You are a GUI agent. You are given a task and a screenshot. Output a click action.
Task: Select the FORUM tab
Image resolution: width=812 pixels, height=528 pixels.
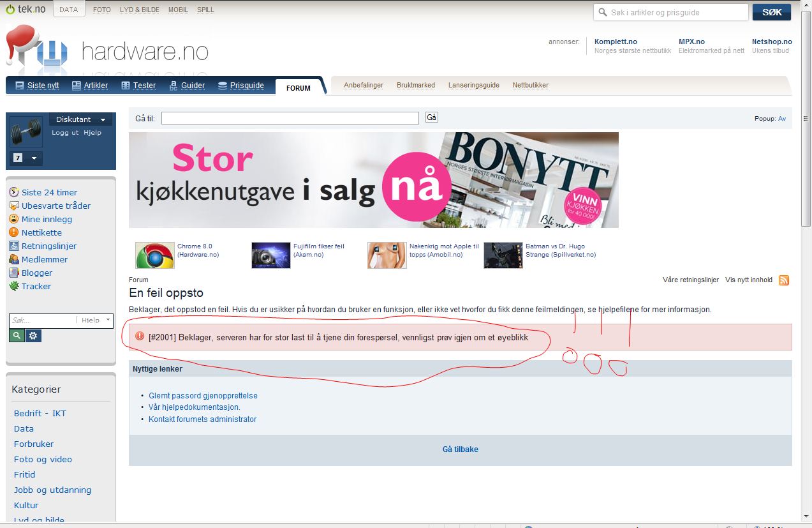click(299, 88)
